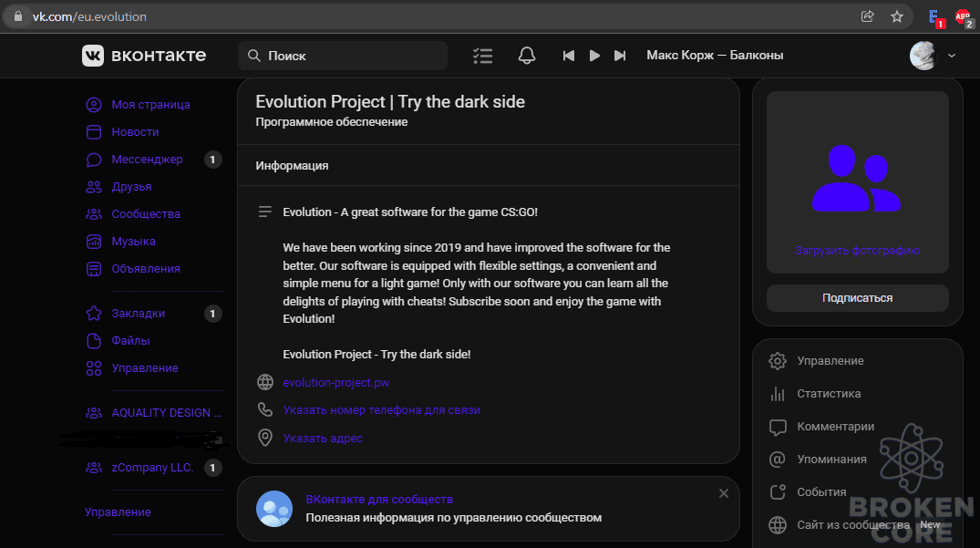Open Упоминания at-sign icon
Viewport: 980px width, 548px height.
(x=778, y=460)
